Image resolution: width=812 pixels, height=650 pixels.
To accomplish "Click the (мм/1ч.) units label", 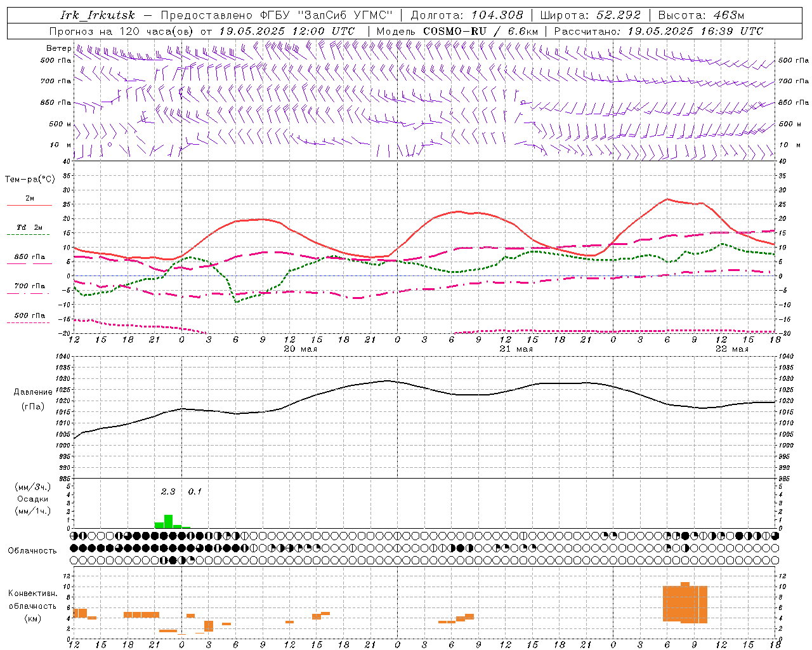I will click(32, 511).
